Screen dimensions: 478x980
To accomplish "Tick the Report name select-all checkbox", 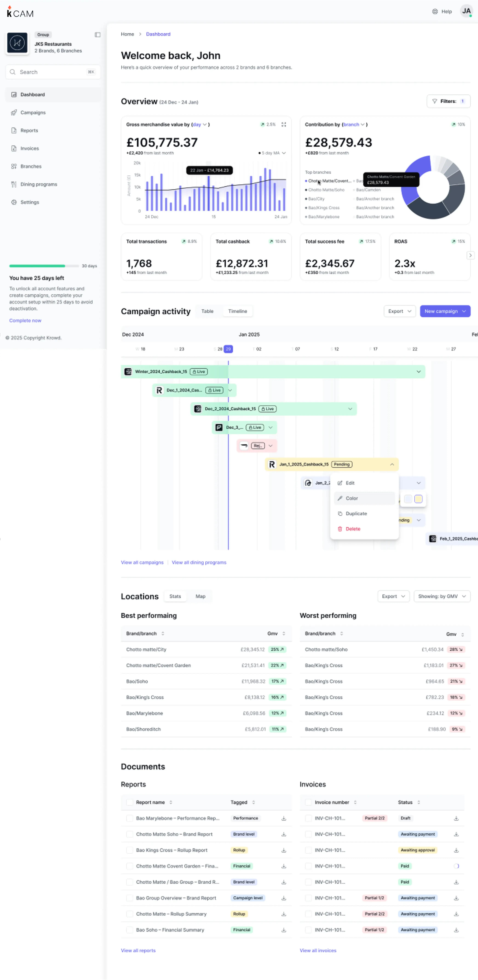I will pos(129,802).
